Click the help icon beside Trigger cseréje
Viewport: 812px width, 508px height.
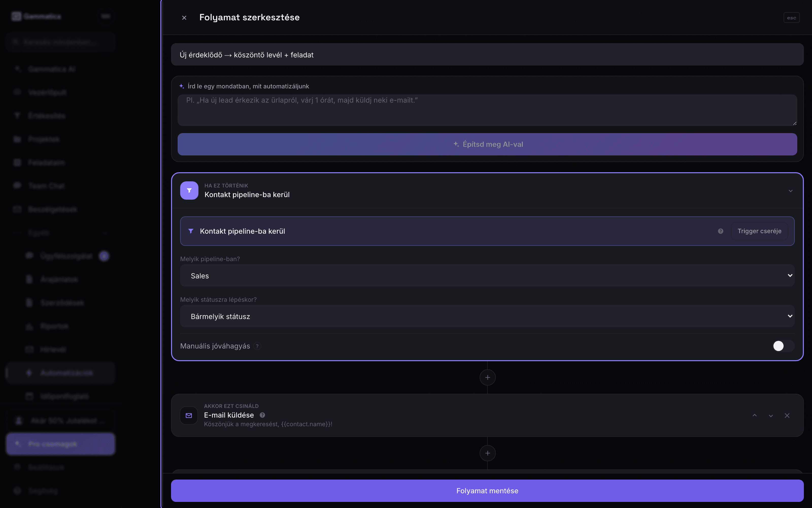click(x=720, y=231)
